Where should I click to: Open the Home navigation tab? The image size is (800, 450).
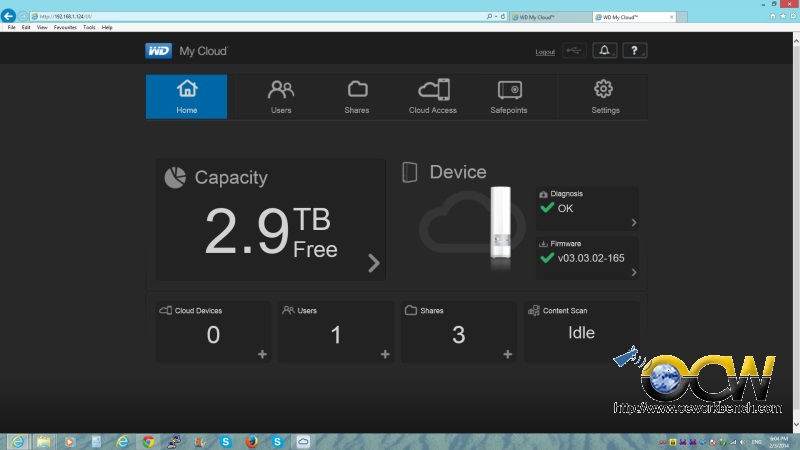(187, 97)
